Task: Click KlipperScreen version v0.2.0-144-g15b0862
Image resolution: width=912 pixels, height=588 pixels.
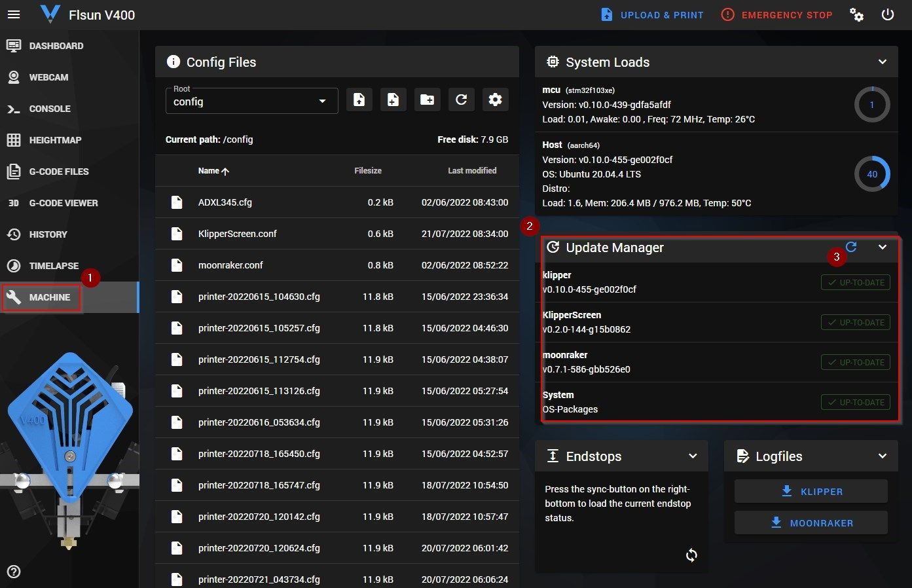Action: pyautogui.click(x=587, y=329)
